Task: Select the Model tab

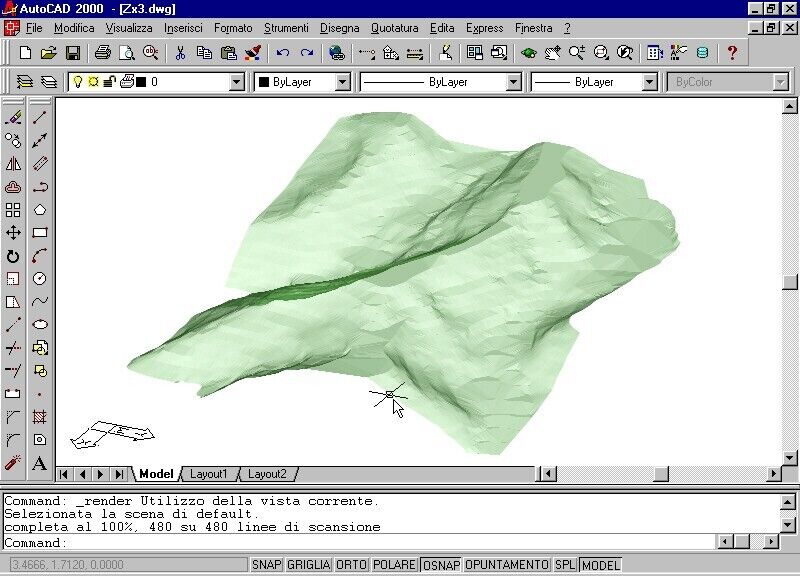Action: pos(156,474)
